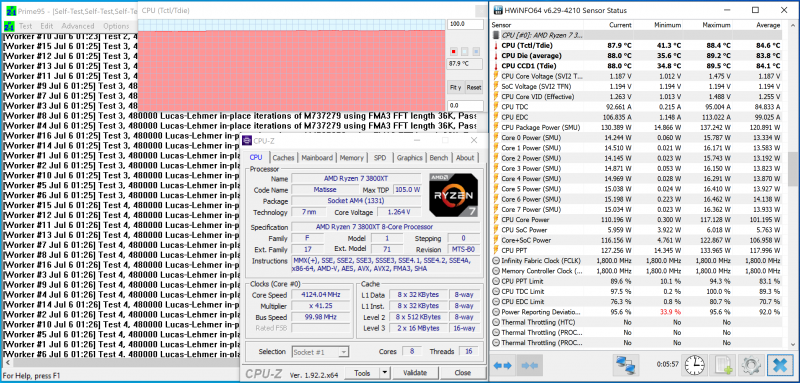Click the darker blue color swatch in graph window
This screenshot has width=800, height=383.
476,52
